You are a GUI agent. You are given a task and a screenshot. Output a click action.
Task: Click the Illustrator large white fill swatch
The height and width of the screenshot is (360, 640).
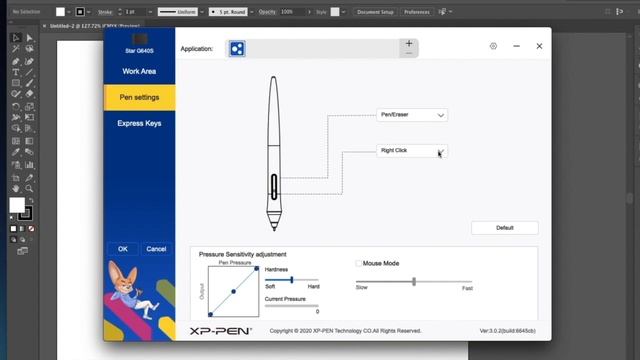tap(17, 205)
